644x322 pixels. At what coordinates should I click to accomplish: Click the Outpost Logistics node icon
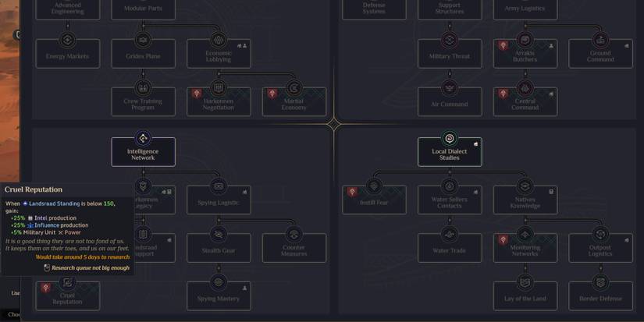[x=600, y=234]
